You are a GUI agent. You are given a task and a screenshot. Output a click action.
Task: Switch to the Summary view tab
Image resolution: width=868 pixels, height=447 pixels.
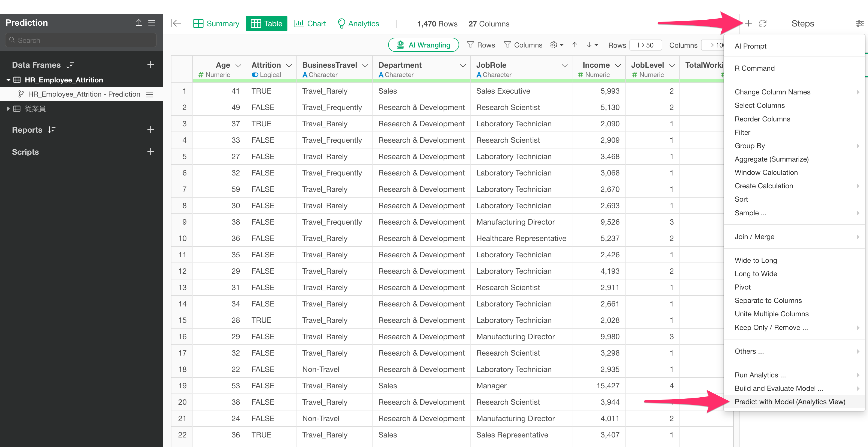pyautogui.click(x=216, y=23)
